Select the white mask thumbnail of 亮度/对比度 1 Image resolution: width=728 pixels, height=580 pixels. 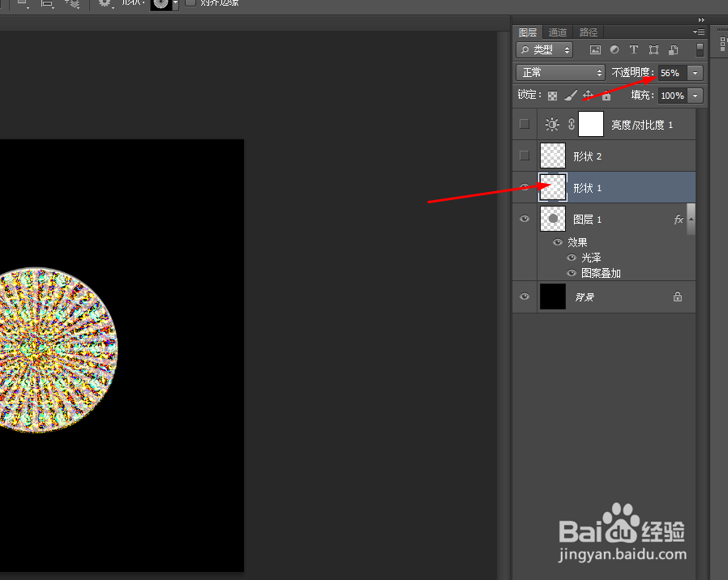(x=591, y=124)
